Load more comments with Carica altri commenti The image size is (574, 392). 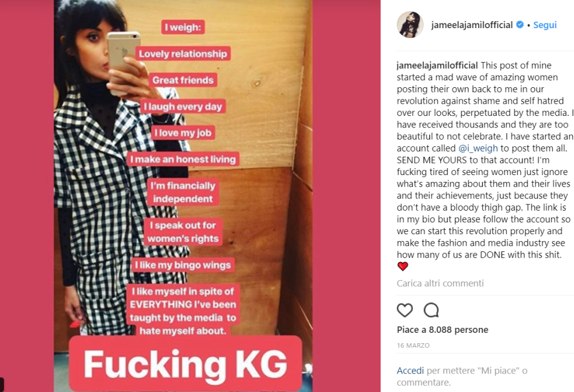pyautogui.click(x=440, y=284)
